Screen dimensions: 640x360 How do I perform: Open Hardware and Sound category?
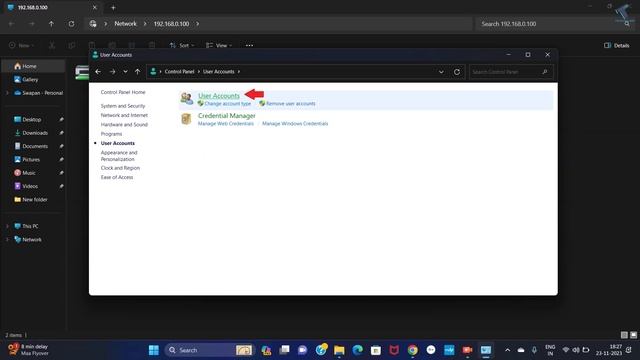tap(124, 125)
